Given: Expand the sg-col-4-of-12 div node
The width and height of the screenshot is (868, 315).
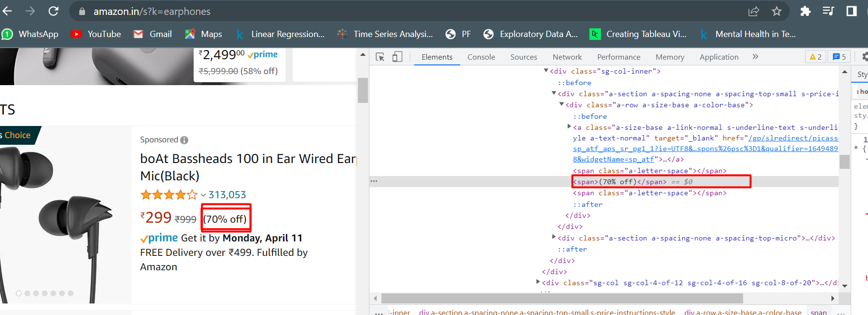Looking at the screenshot, I should tap(538, 282).
